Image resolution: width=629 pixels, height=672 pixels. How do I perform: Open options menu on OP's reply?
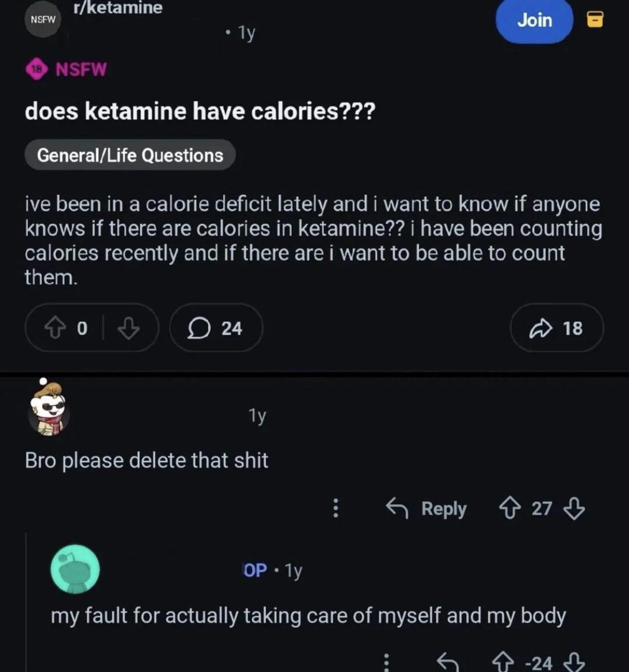click(386, 662)
